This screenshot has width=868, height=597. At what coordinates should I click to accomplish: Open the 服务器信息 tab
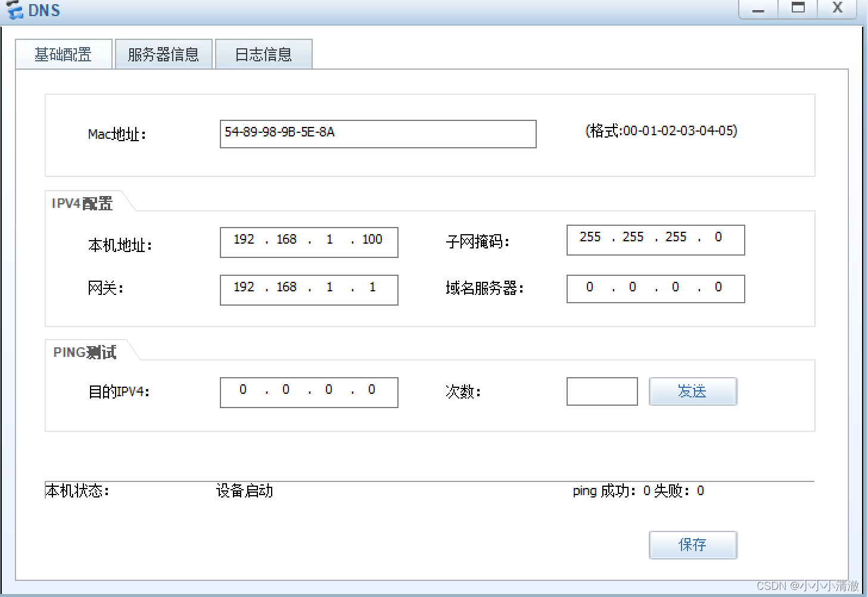coord(164,54)
